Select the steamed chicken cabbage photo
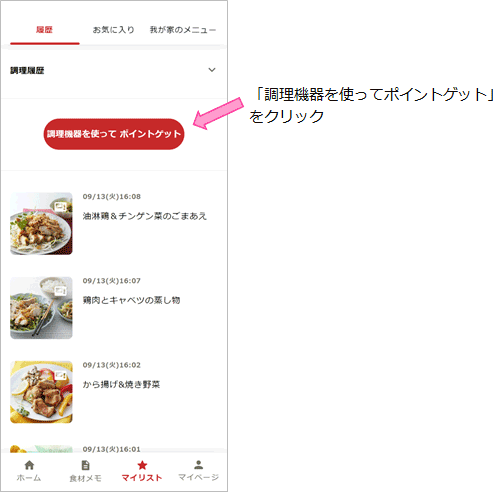The height and width of the screenshot is (492, 500). pyautogui.click(x=41, y=308)
